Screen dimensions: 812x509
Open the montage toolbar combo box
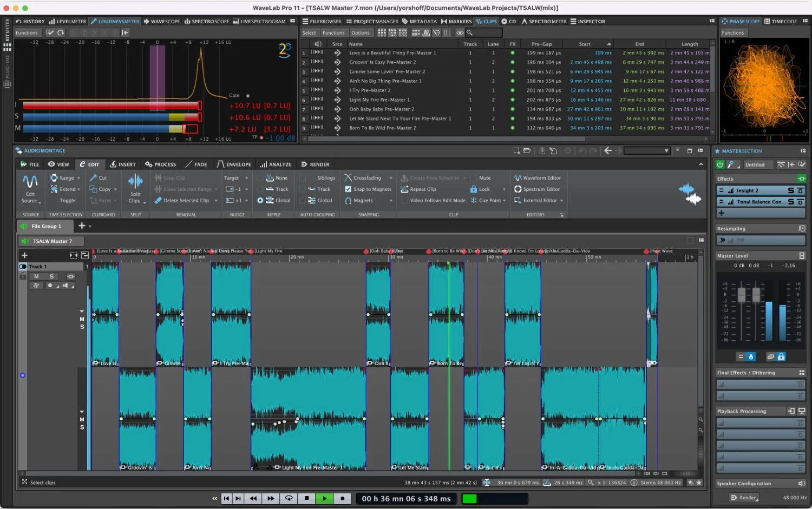647,151
